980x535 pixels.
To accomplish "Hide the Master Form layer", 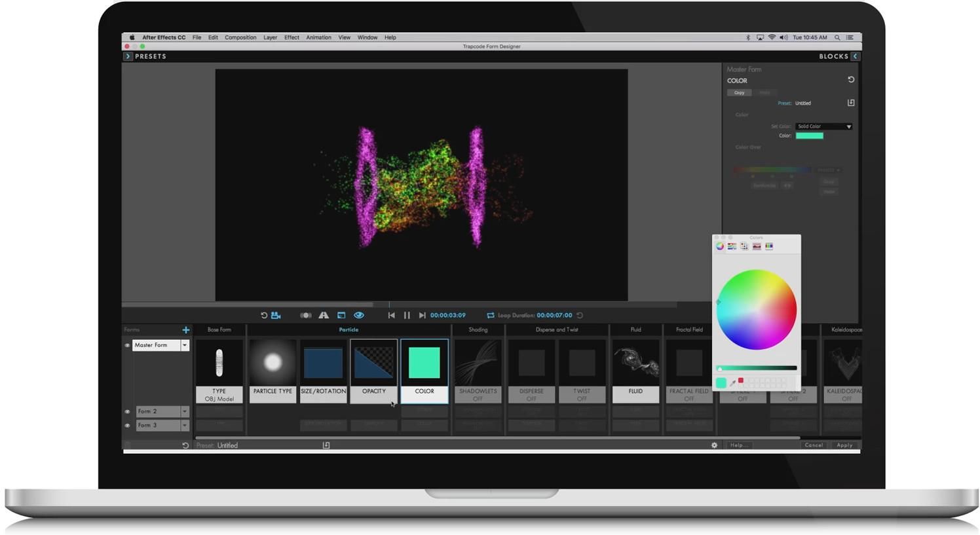I will (x=128, y=345).
